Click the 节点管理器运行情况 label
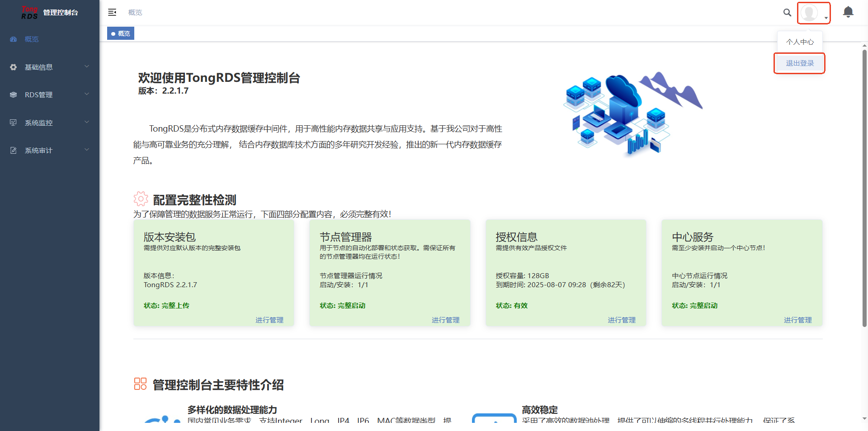The width and height of the screenshot is (868, 431). click(x=351, y=276)
